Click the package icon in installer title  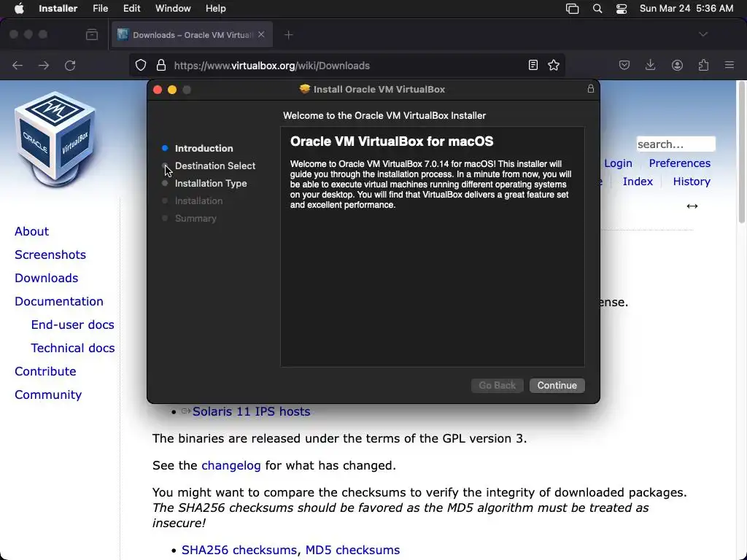pyautogui.click(x=304, y=89)
